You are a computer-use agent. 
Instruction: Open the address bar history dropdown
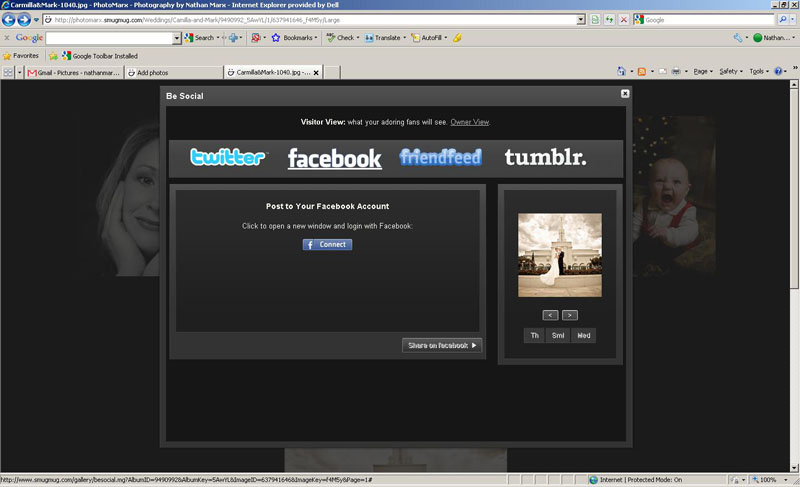click(581, 20)
